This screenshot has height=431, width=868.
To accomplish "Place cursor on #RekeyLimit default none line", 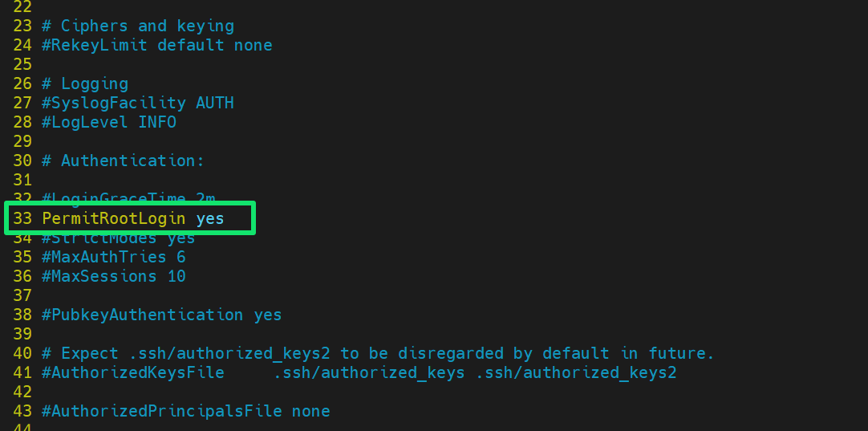I will click(x=156, y=45).
